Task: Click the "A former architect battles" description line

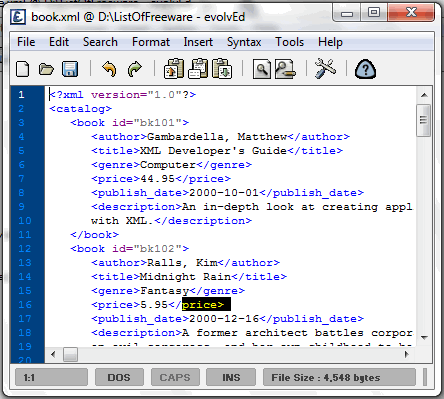Action: (252, 333)
